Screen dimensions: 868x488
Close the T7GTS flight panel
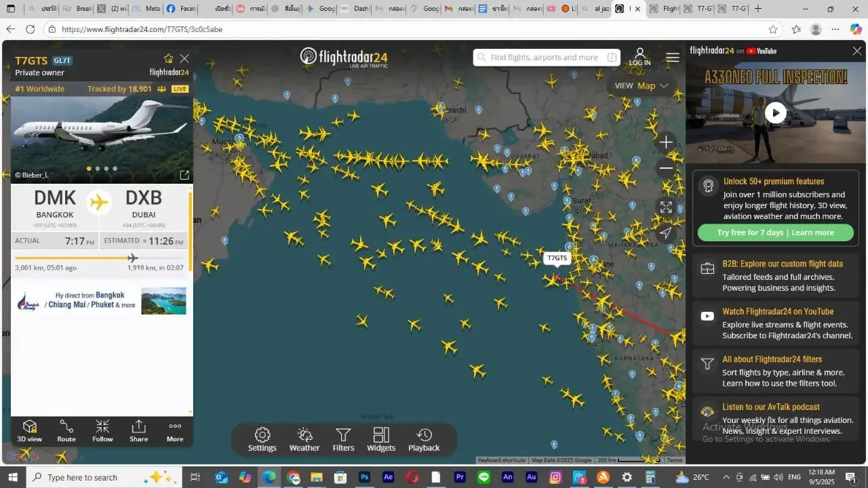[184, 59]
